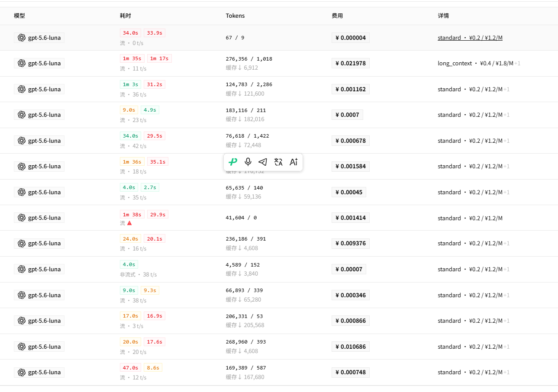Click the OpenAI logo in the ¥ 0.000004 row
Image resolution: width=558 pixels, height=392 pixels.
(22, 38)
